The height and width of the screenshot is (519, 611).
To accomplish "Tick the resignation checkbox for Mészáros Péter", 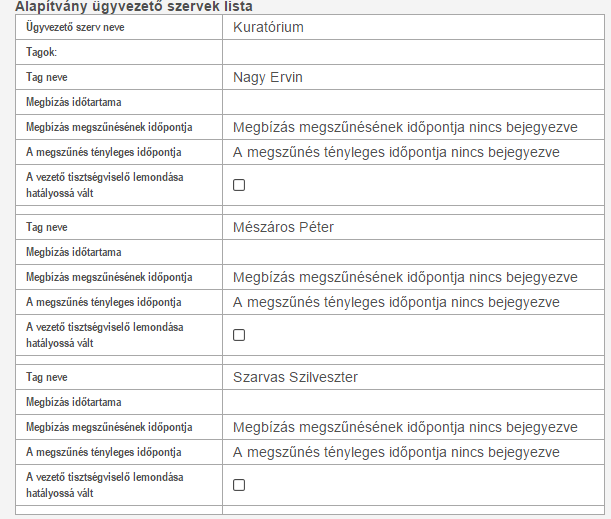I will tap(239, 335).
